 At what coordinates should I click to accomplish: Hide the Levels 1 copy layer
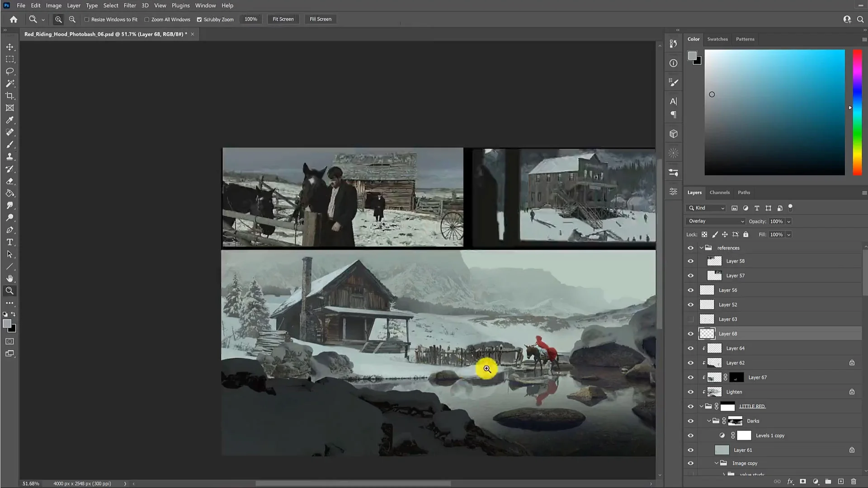point(690,436)
